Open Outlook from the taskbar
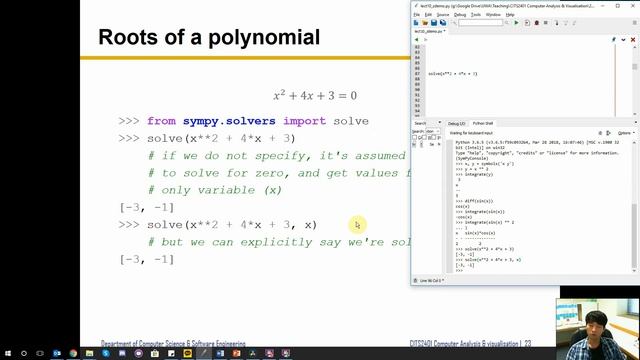640x360 pixels. [57, 353]
